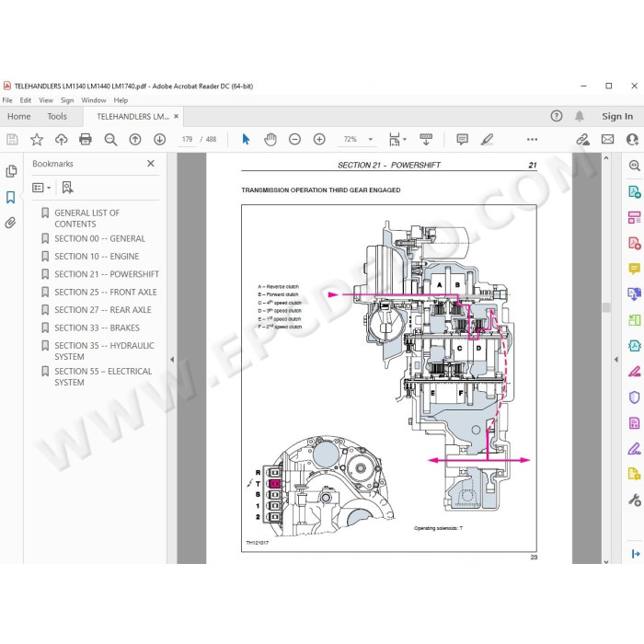Open Protect shield tool in right pane
This screenshot has width=644, height=644.
[x=634, y=397]
